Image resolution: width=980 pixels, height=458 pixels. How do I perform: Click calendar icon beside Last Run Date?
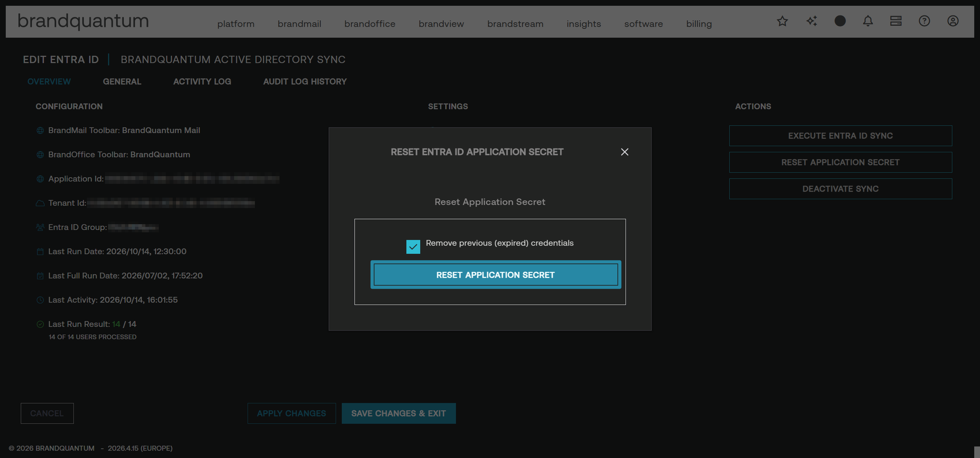pos(40,252)
